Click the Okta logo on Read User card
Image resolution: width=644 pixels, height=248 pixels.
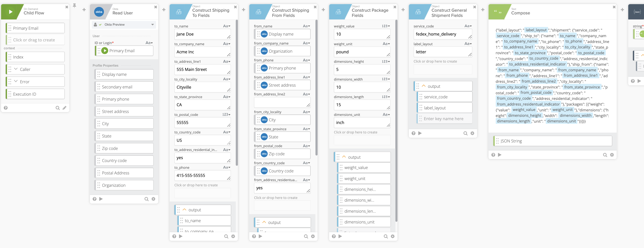pyautogui.click(x=99, y=12)
